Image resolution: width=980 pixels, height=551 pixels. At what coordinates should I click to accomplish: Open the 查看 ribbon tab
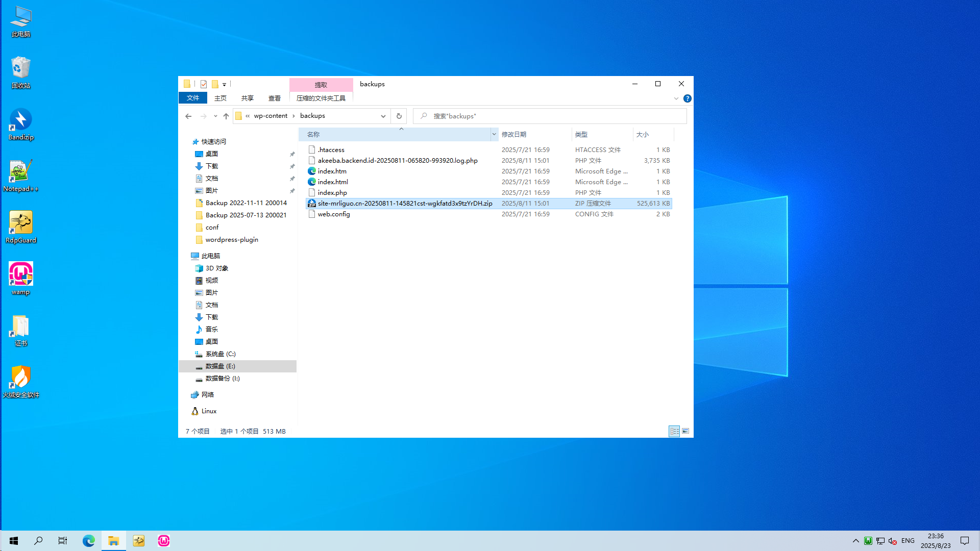tap(275, 98)
